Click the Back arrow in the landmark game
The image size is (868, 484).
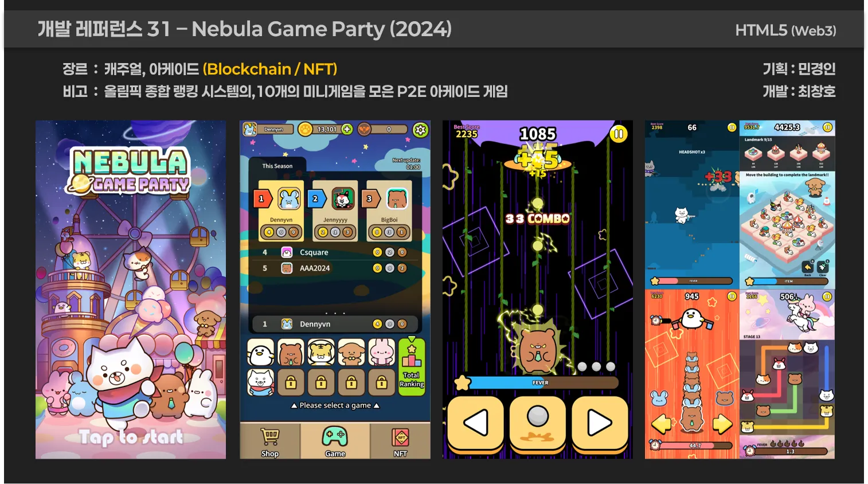coord(807,267)
